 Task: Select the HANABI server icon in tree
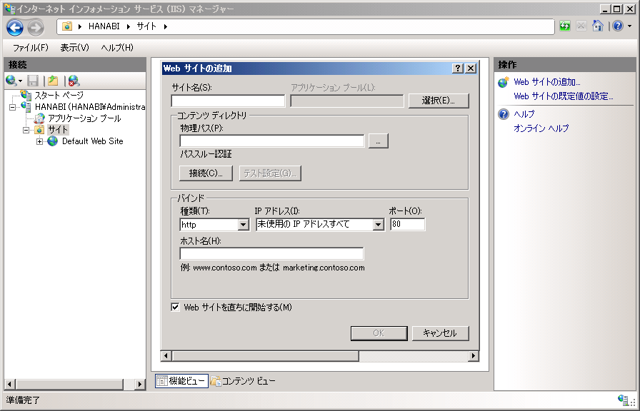tap(27, 107)
